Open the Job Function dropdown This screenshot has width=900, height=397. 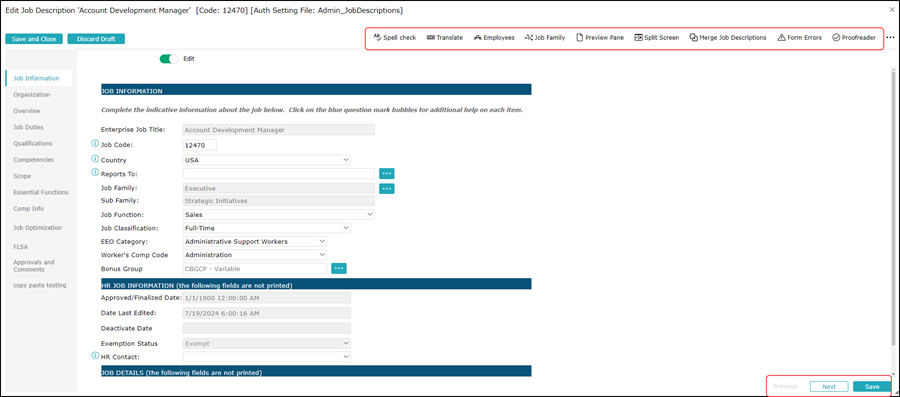[x=278, y=215]
